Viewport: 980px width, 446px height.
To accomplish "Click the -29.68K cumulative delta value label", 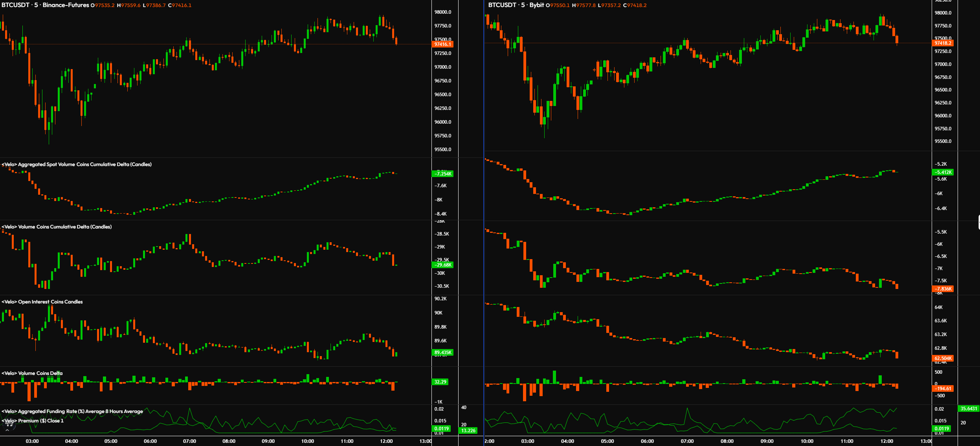I will coord(443,265).
